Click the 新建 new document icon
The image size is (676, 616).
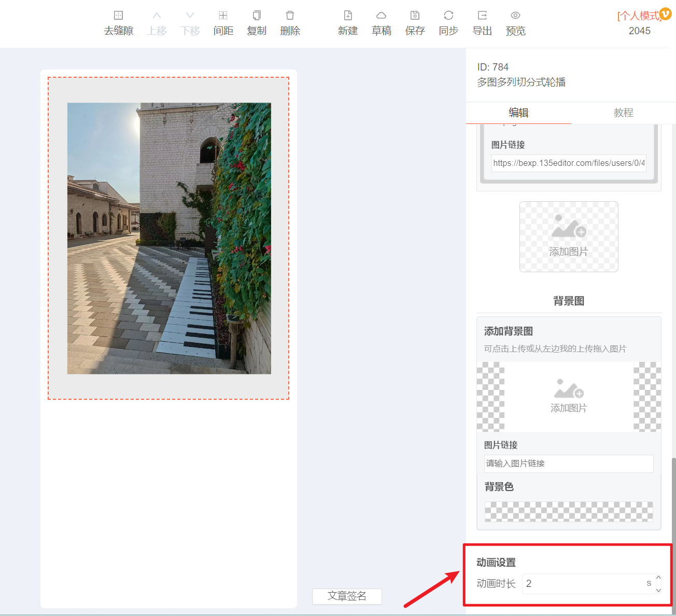click(348, 16)
